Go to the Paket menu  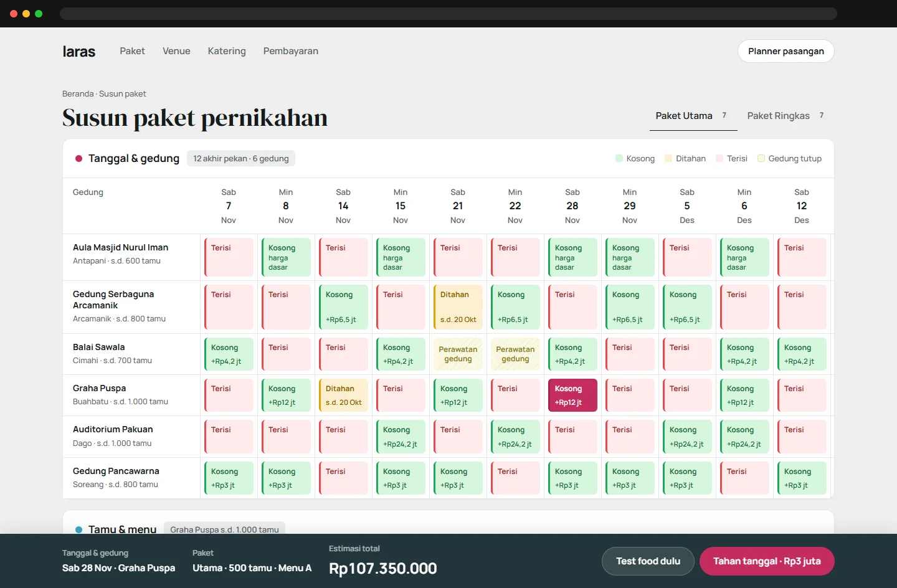[132, 51]
